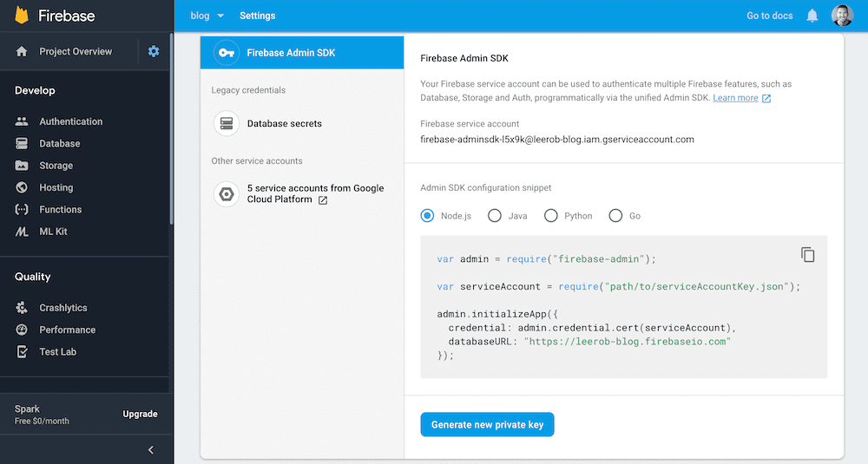Click the Storage image icon
The height and width of the screenshot is (464, 868).
coord(22,166)
